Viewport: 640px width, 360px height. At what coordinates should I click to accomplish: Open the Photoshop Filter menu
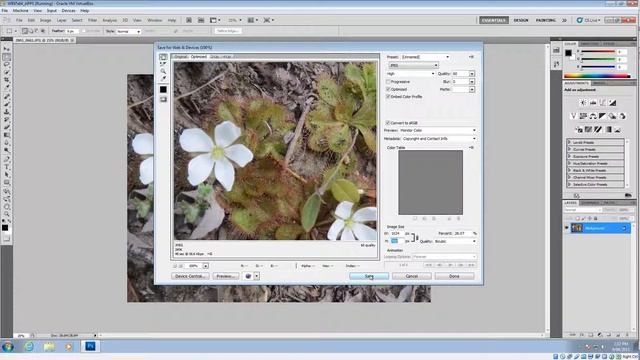click(93, 20)
